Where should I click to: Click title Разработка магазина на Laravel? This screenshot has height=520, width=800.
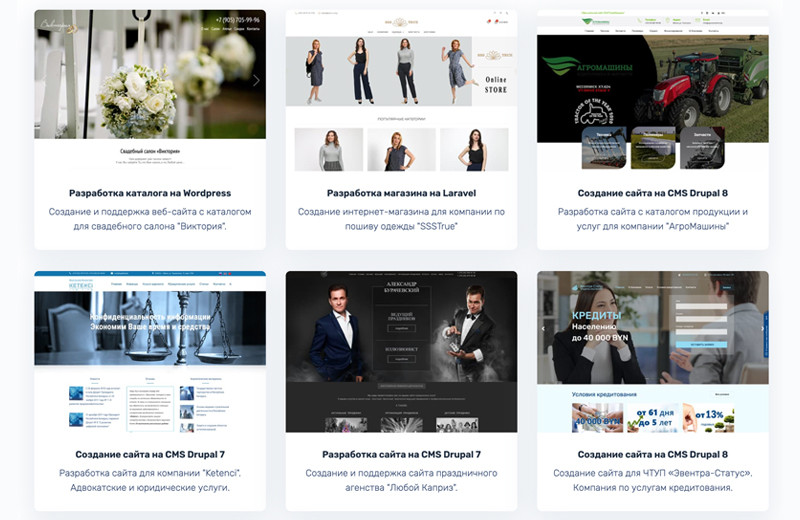click(x=401, y=193)
